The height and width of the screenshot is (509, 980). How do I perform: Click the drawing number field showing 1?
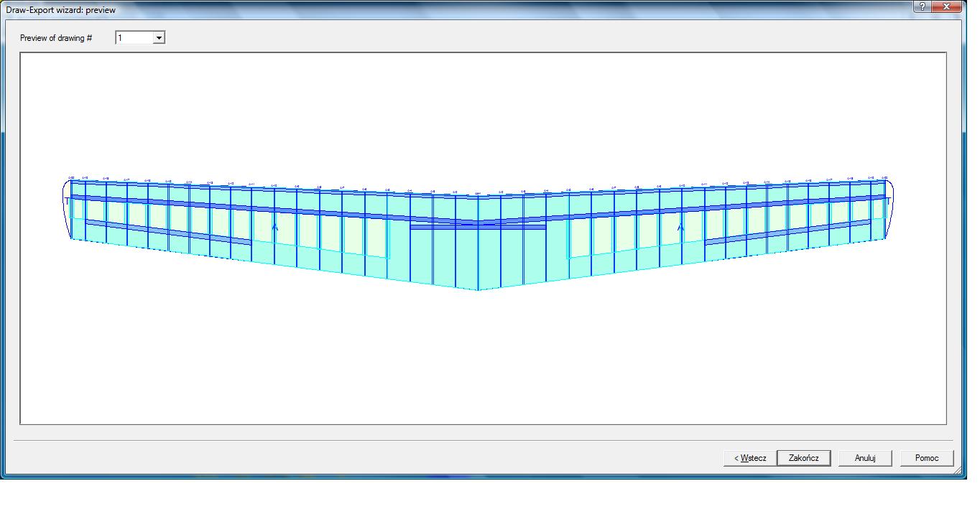click(134, 38)
